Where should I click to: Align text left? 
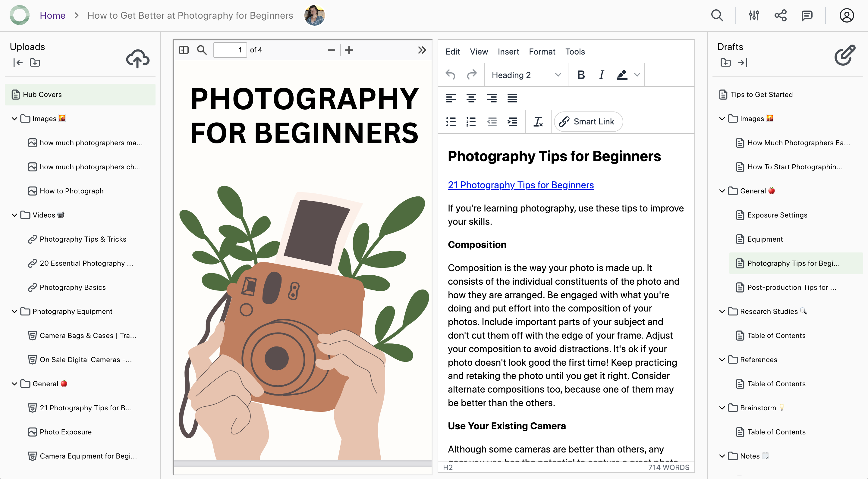click(451, 98)
